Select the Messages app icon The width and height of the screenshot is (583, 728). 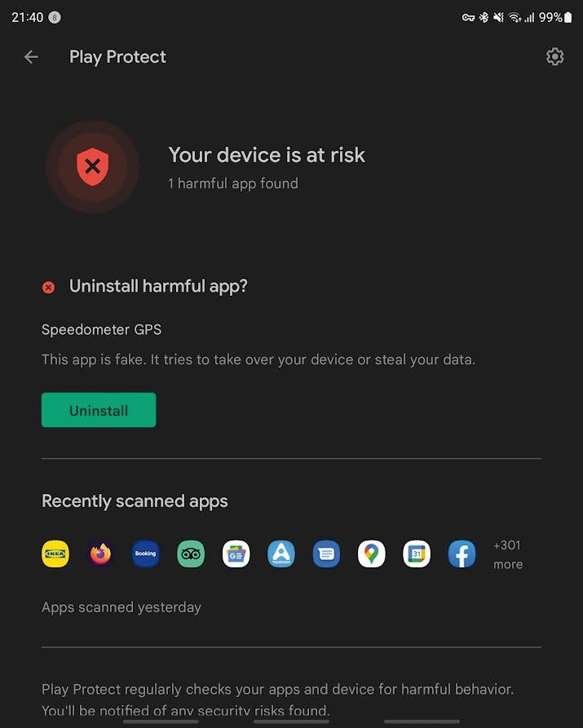click(326, 554)
